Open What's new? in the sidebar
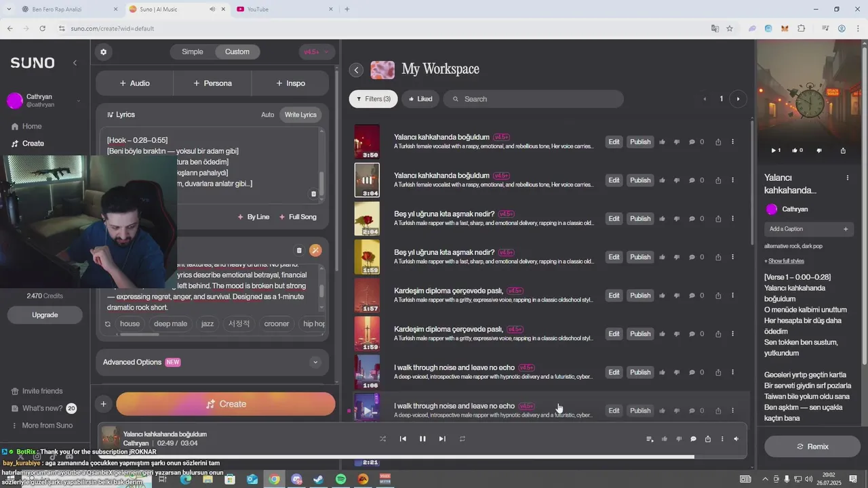 43,408
